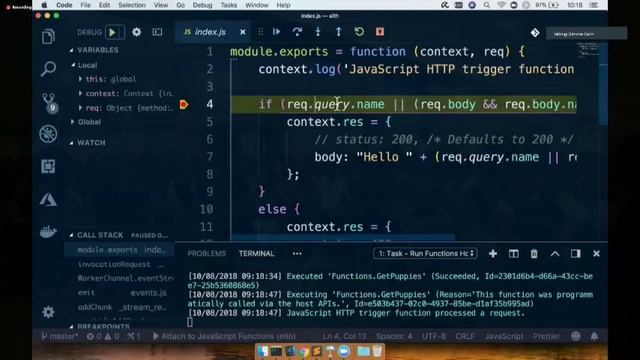
Task: Click the master branch in status bar
Action: 60,336
